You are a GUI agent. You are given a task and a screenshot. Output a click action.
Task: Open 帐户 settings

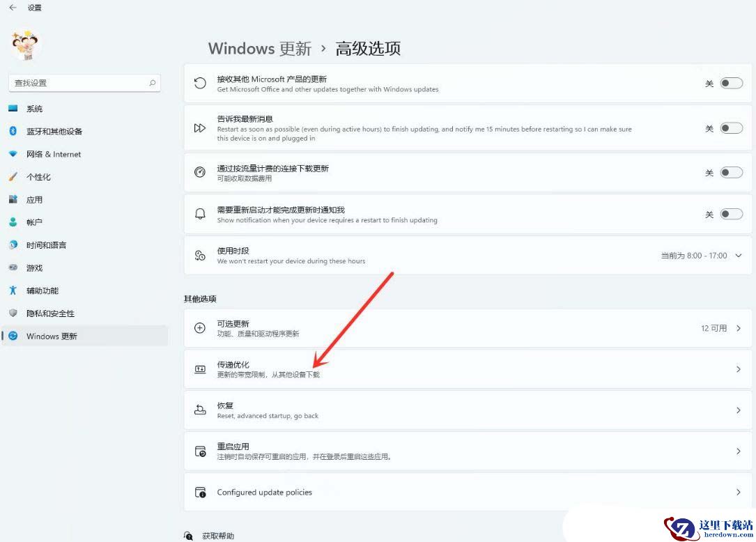pos(35,222)
